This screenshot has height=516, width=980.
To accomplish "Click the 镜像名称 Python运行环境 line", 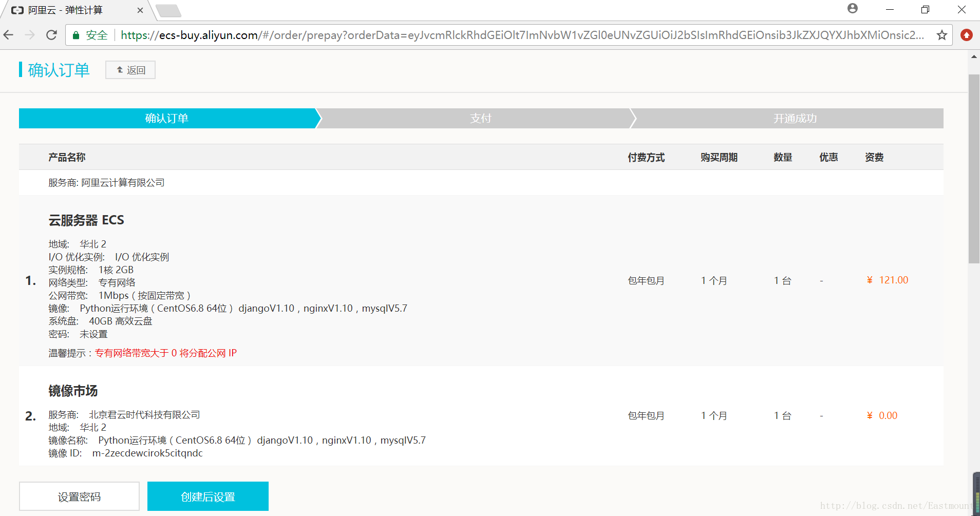I will [237, 440].
